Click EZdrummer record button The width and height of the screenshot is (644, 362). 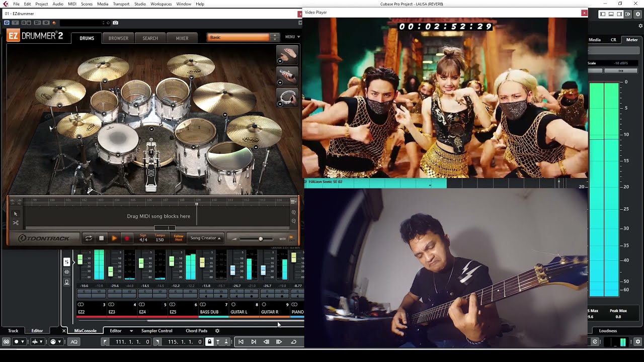point(127,238)
